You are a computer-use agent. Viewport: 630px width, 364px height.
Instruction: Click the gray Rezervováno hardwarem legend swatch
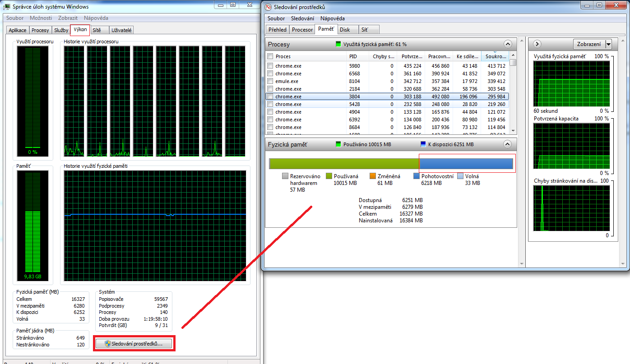(285, 176)
